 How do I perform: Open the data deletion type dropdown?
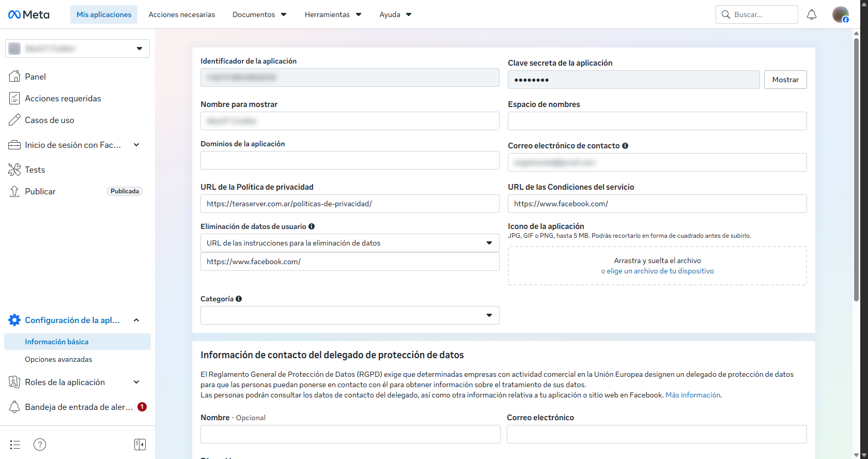click(350, 243)
